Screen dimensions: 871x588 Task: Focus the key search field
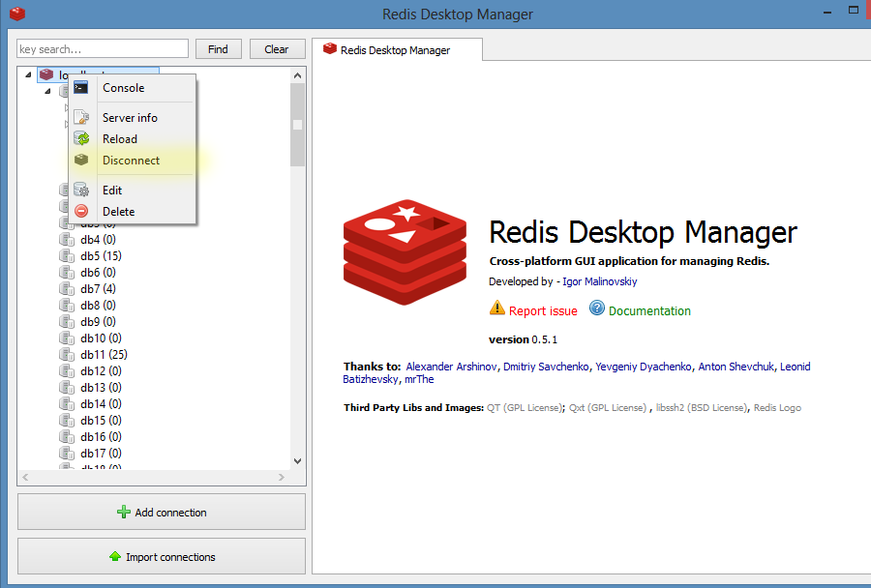click(x=103, y=49)
